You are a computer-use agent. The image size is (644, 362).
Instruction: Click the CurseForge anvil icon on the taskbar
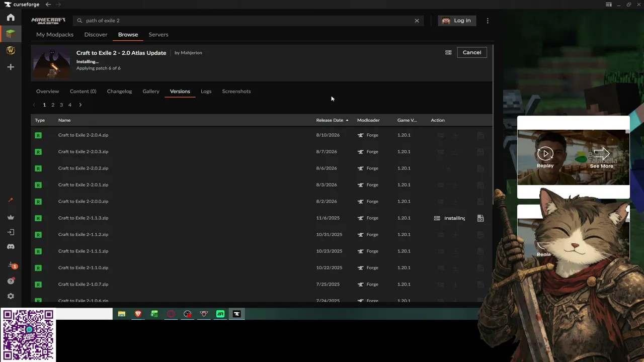(237, 314)
